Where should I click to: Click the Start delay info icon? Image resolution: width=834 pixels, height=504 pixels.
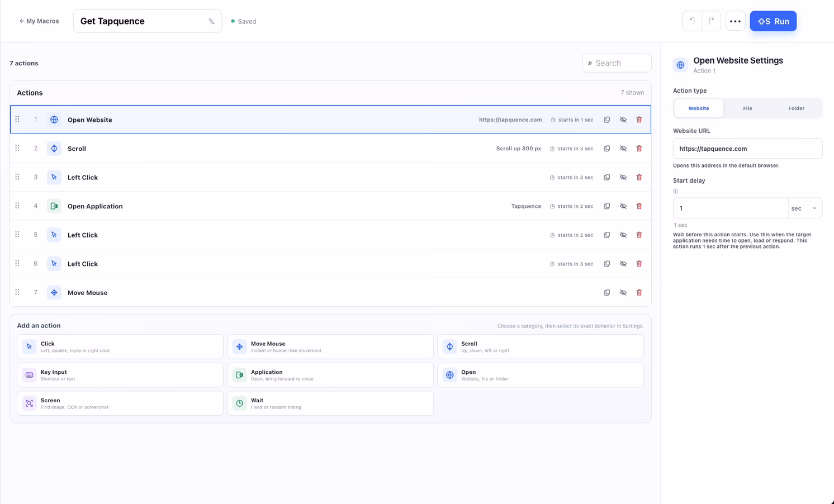point(675,191)
